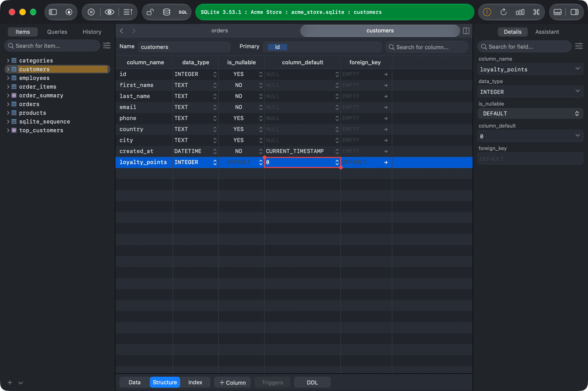Toggle the bottom console panel icon

557,12
